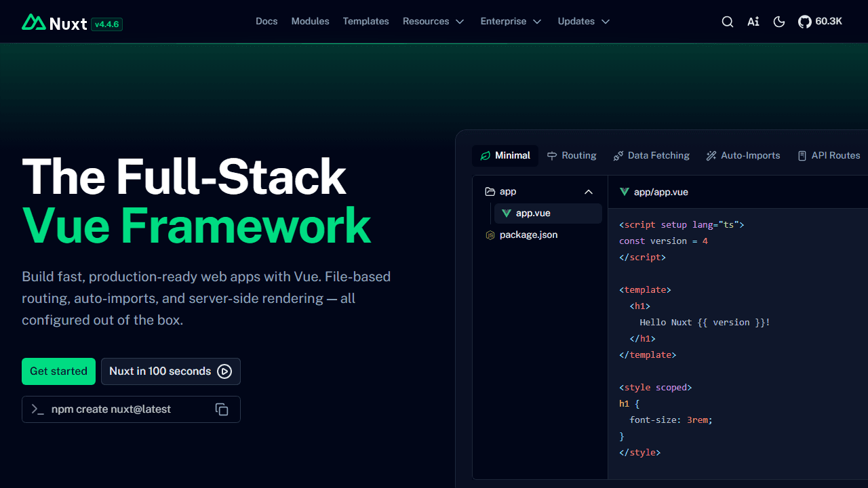
Task: Click the 'font-size: 3rem;' code line
Action: (671, 420)
